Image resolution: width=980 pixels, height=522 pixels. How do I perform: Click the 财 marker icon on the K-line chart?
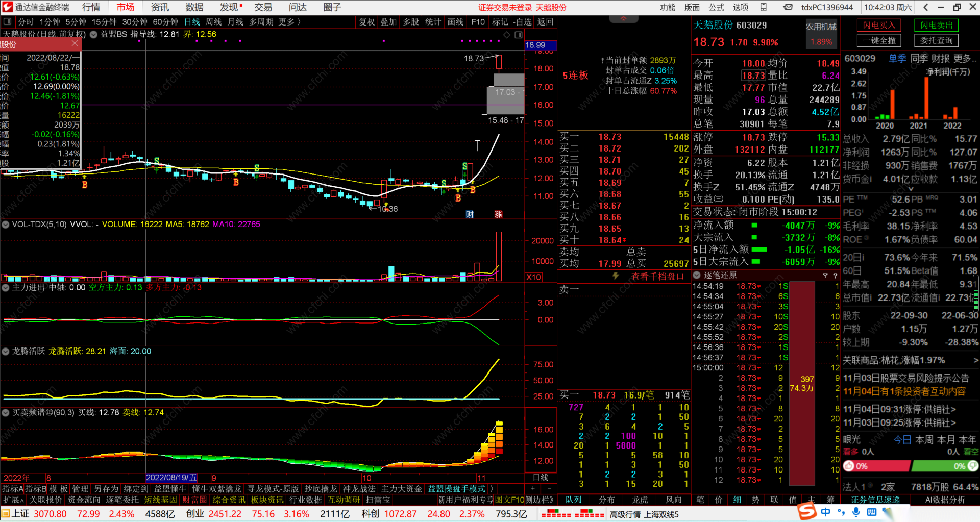[x=470, y=214]
